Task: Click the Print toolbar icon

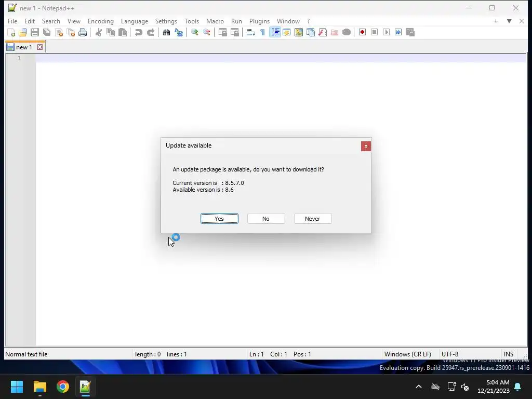Action: pos(83,32)
